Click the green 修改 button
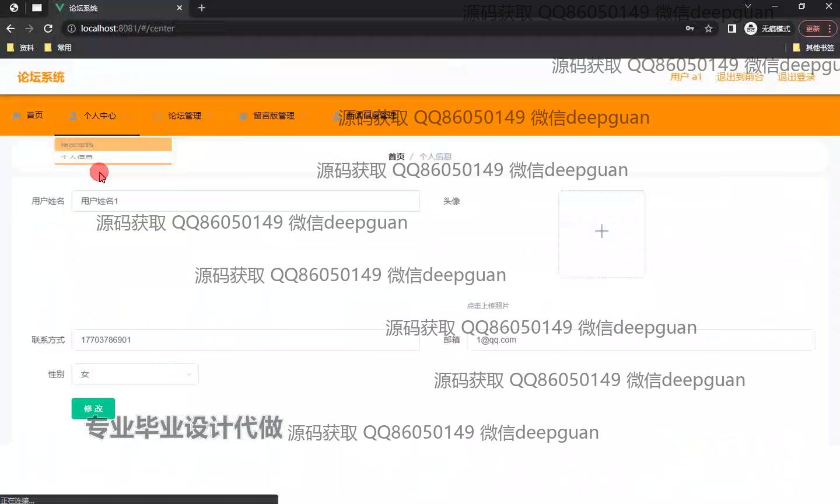This screenshot has width=840, height=504. 93,408
